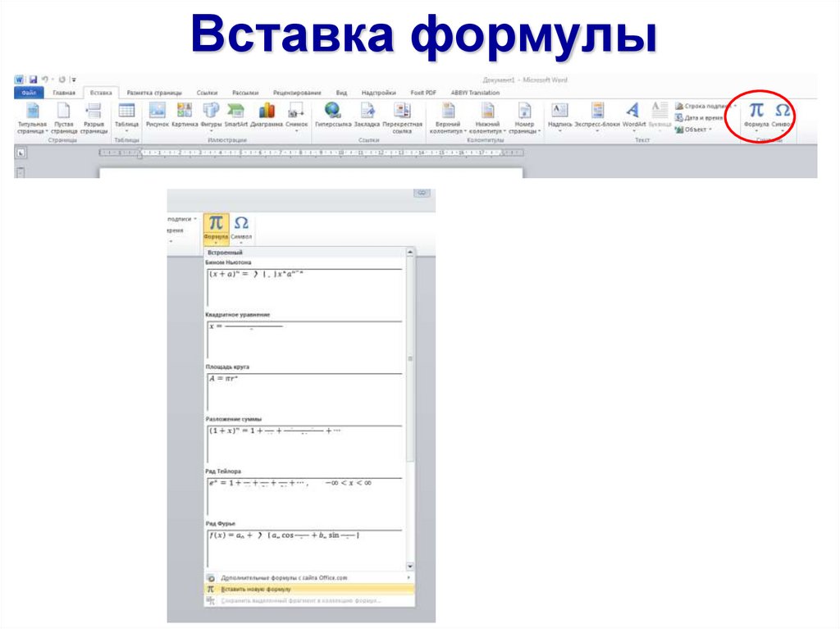Open the Файл tab

29,93
